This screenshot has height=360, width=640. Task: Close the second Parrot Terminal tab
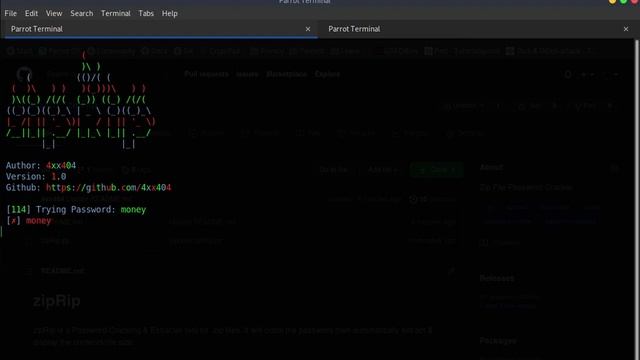pyautogui.click(x=626, y=29)
